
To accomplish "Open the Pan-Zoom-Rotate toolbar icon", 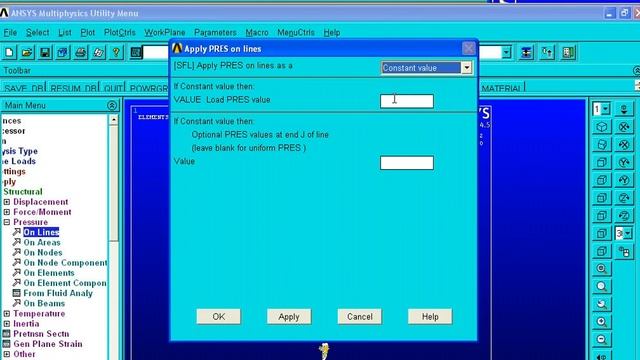I will tap(63, 53).
